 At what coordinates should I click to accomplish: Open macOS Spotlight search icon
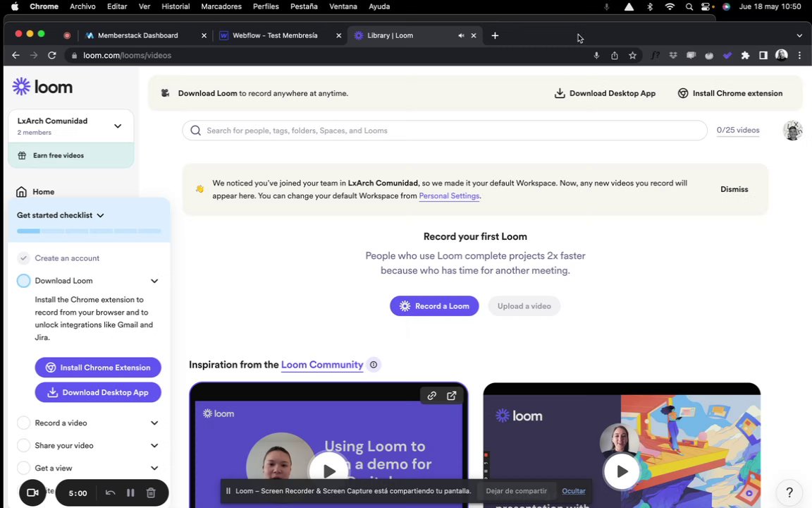pos(689,7)
